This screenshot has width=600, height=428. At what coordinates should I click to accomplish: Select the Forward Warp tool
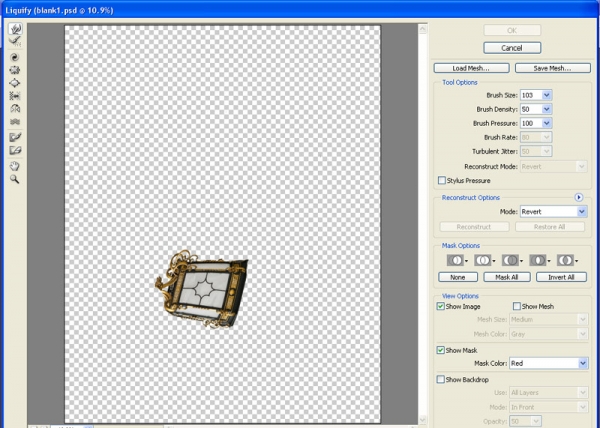click(x=15, y=29)
